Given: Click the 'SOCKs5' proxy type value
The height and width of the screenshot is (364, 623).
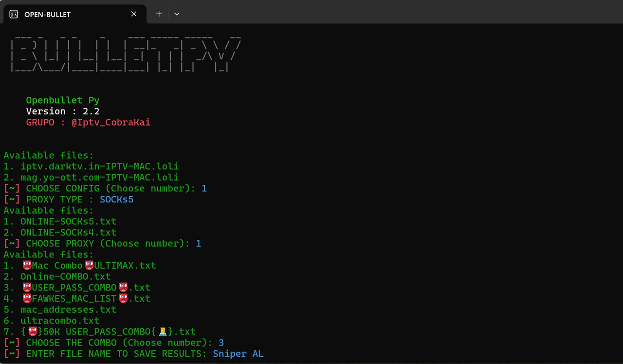Looking at the screenshot, I should tap(117, 200).
